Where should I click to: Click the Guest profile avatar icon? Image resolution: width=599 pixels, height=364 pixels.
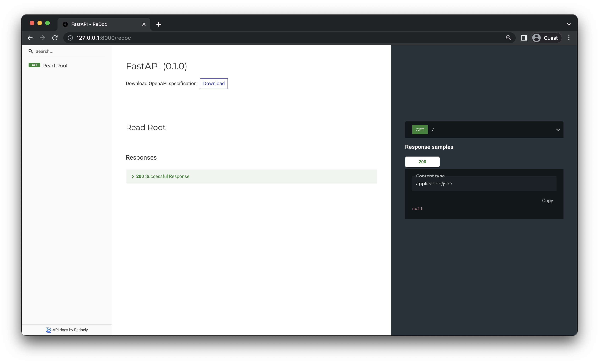pos(536,38)
